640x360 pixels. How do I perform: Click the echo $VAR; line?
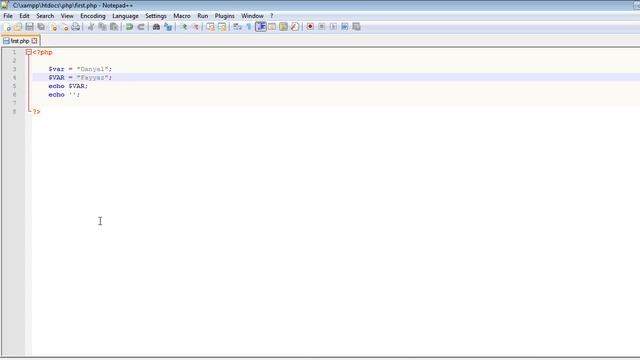point(68,86)
